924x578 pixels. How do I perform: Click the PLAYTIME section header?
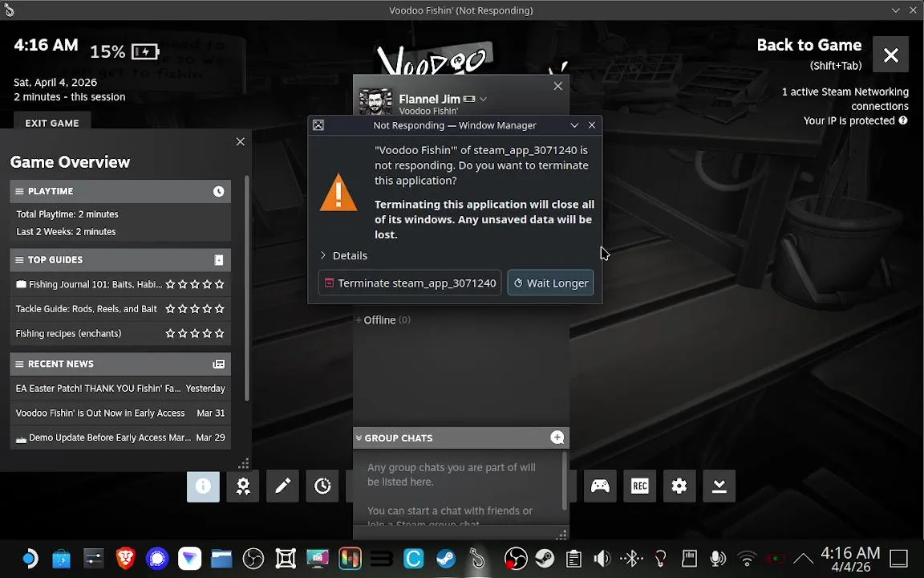tap(120, 191)
